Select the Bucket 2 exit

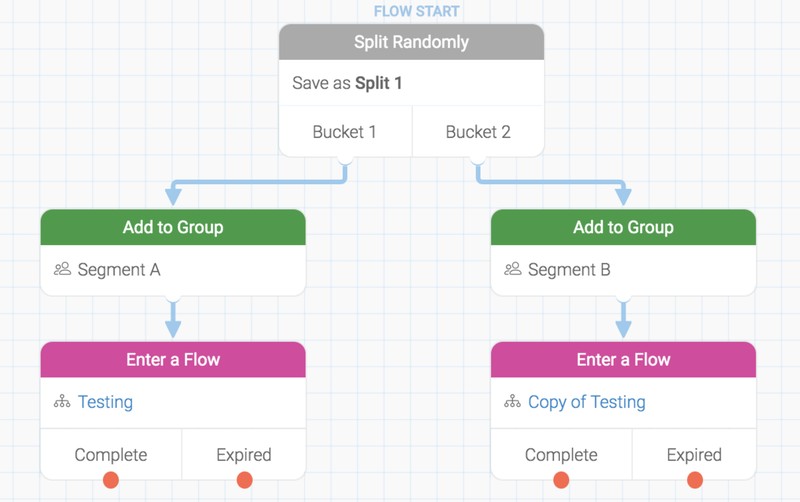tap(478, 132)
